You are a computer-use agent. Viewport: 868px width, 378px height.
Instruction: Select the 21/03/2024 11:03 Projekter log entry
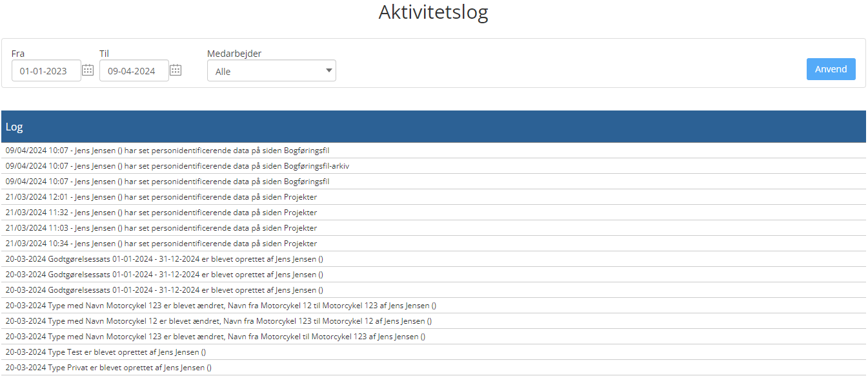(434, 228)
